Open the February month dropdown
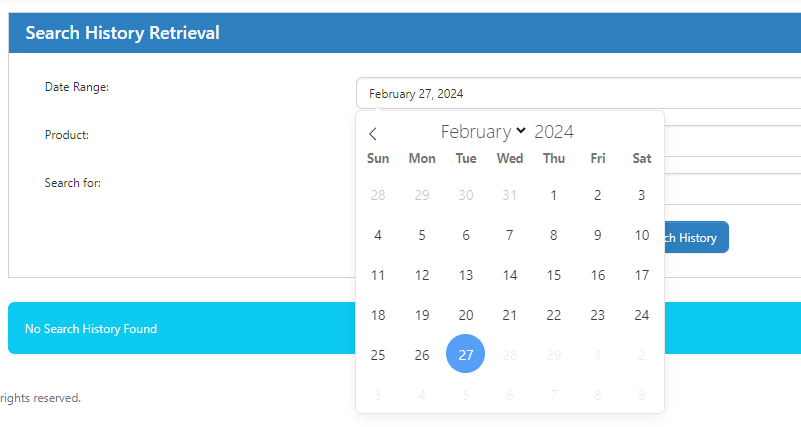Image resolution: width=801 pixels, height=427 pixels. pos(484,132)
